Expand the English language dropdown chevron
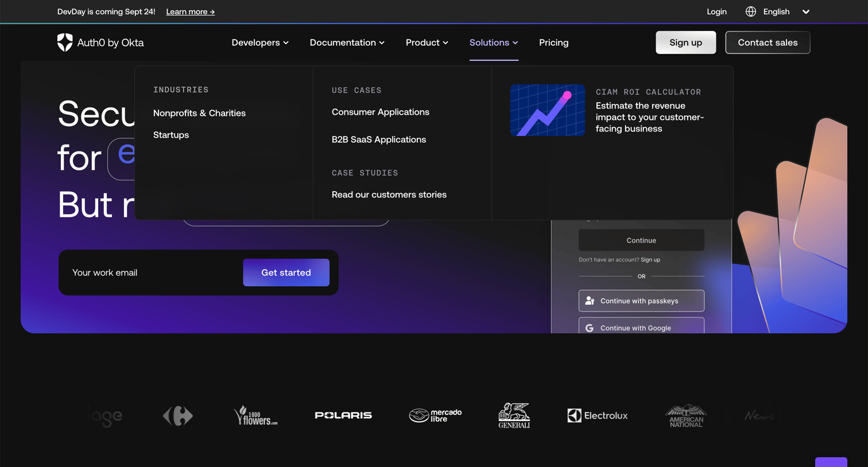The image size is (868, 467). pyautogui.click(x=806, y=11)
